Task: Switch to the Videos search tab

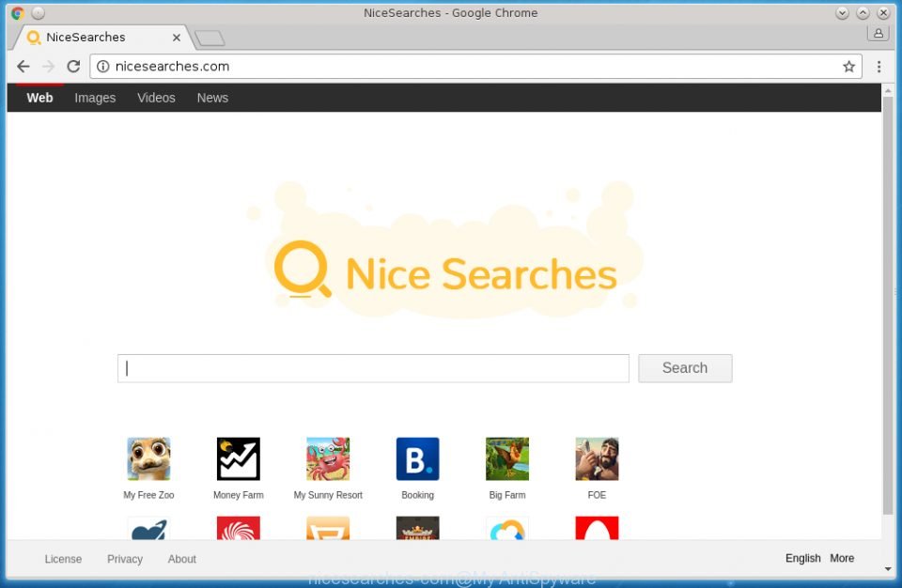Action: [156, 98]
